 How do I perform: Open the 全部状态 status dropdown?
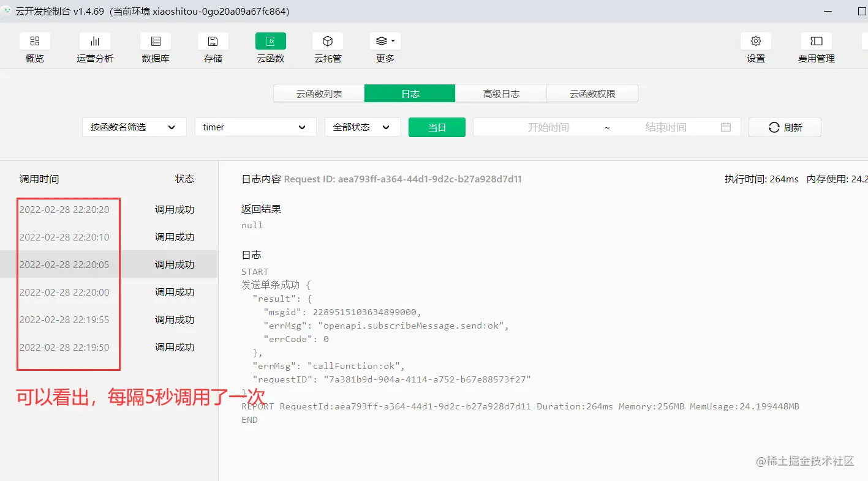[x=363, y=127]
